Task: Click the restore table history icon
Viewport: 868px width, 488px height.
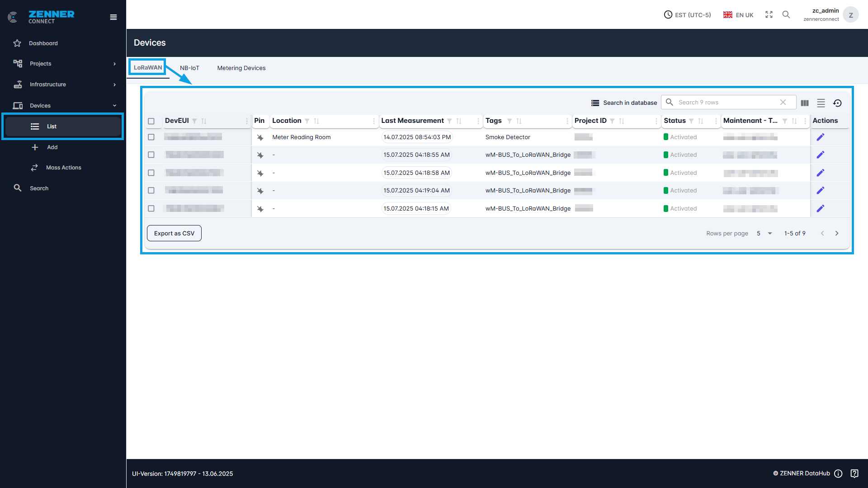Action: (838, 103)
